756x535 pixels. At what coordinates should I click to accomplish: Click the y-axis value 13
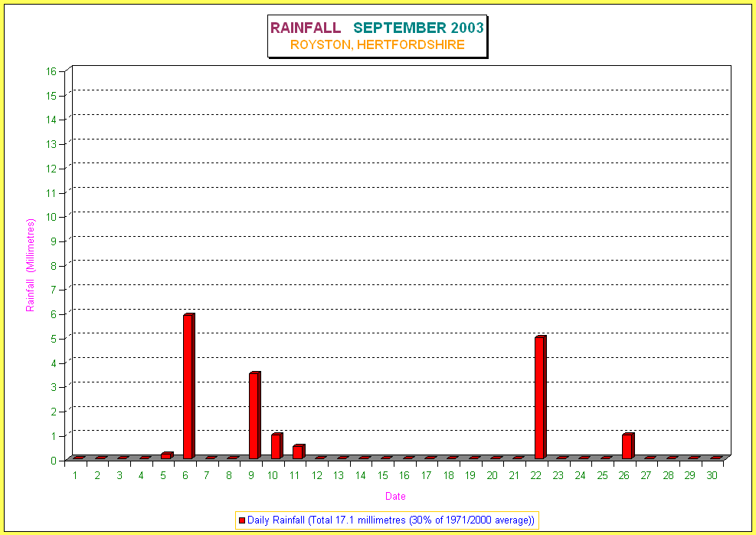pos(51,144)
